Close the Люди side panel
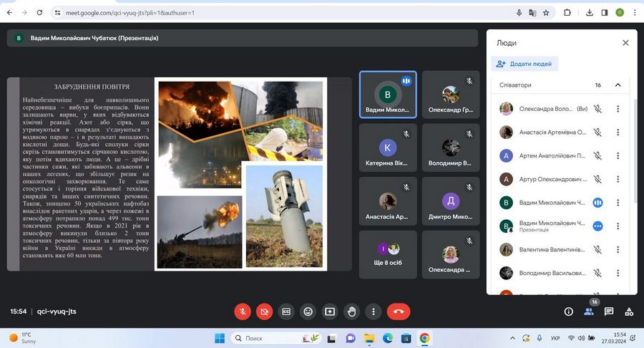 tap(625, 43)
